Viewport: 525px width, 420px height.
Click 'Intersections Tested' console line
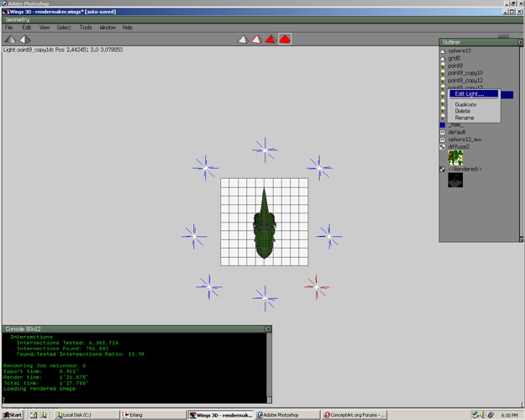tap(68, 343)
